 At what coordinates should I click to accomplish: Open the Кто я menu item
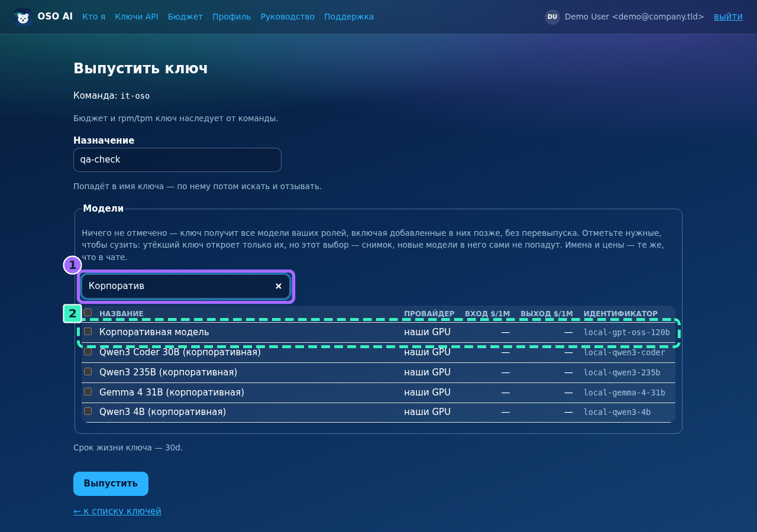94,17
